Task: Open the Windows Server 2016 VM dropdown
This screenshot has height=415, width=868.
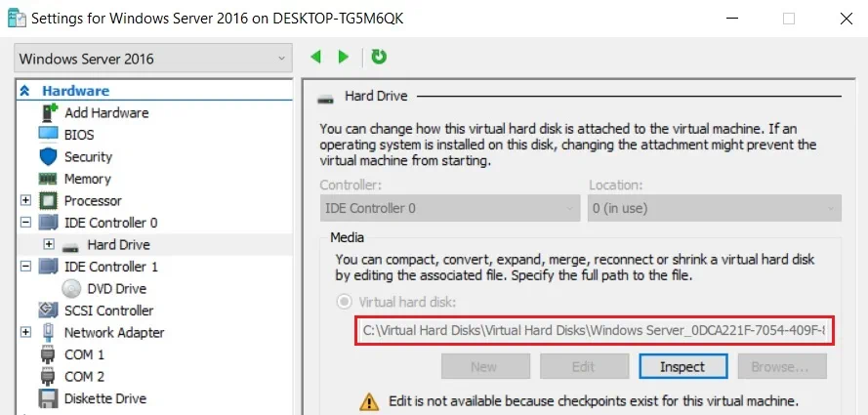Action: tap(153, 59)
